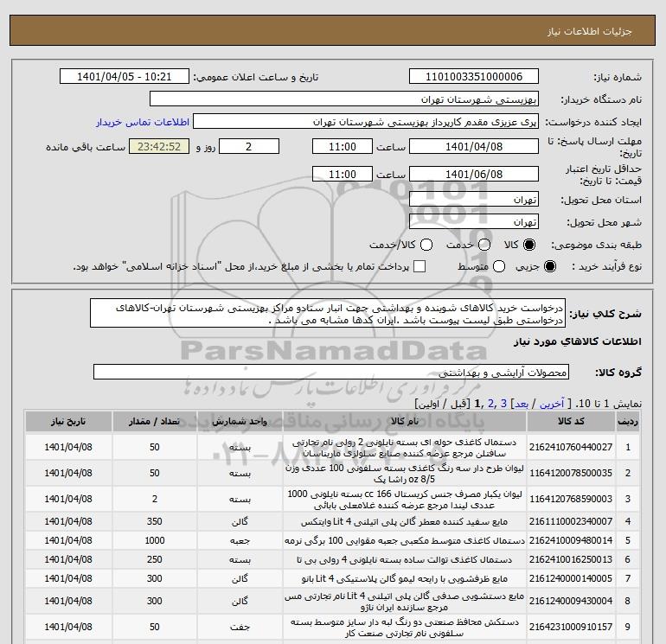Click the تاریخ نیاز column header
This screenshot has height=644, width=666.
click(x=68, y=422)
